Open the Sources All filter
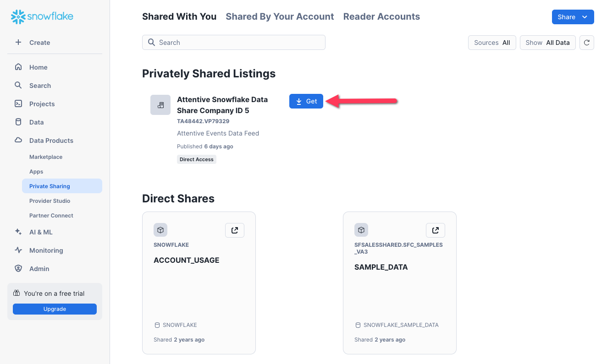607x364 pixels. 492,43
